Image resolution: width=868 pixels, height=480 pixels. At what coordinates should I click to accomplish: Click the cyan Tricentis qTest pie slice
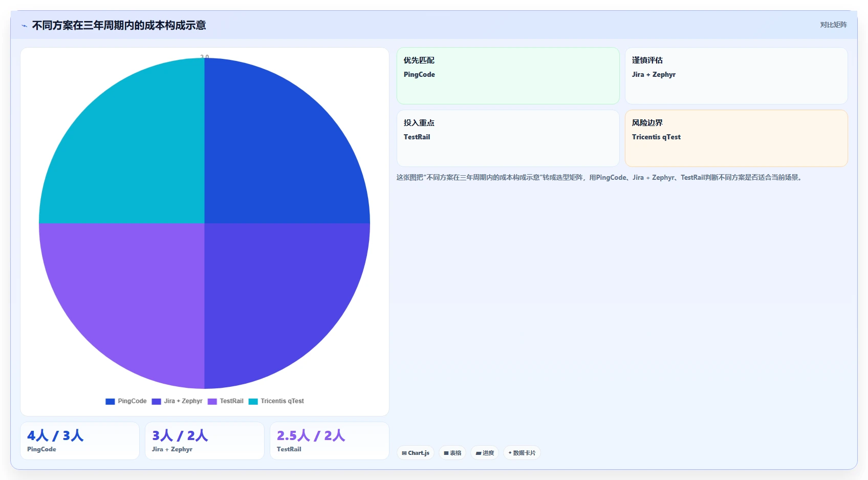click(133, 154)
